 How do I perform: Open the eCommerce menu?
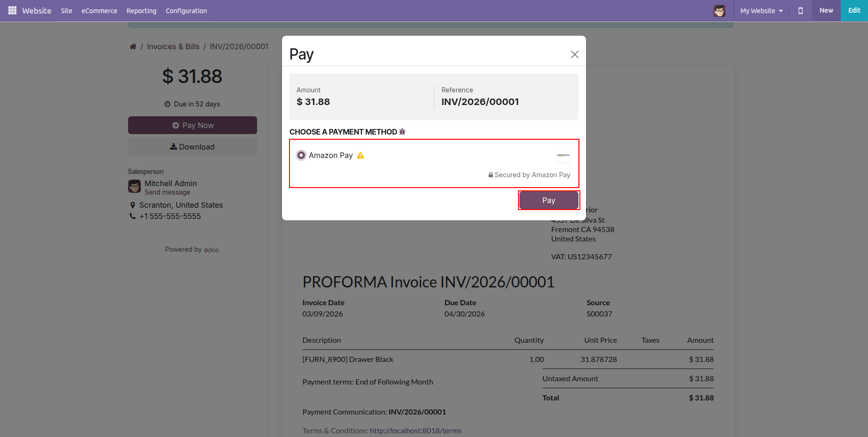99,10
